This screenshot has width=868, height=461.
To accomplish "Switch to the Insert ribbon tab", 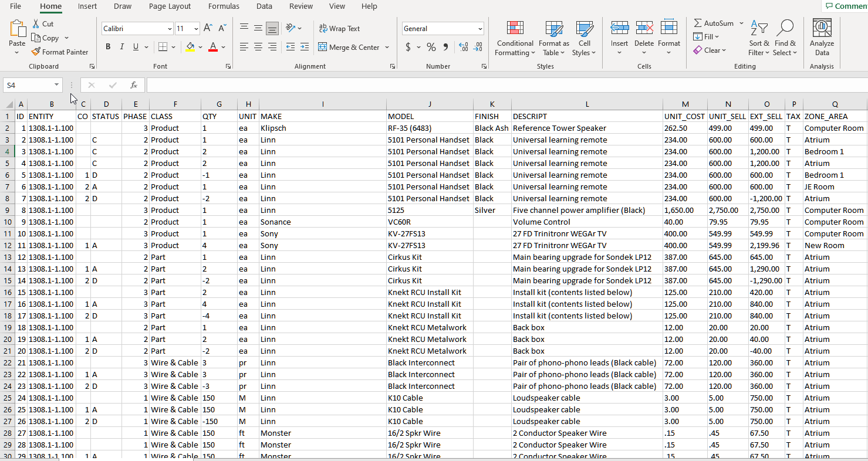I will [x=87, y=6].
